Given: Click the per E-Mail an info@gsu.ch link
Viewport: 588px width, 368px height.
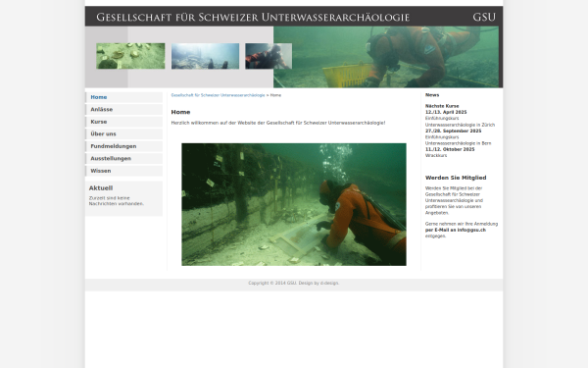Looking at the screenshot, I should point(456,230).
